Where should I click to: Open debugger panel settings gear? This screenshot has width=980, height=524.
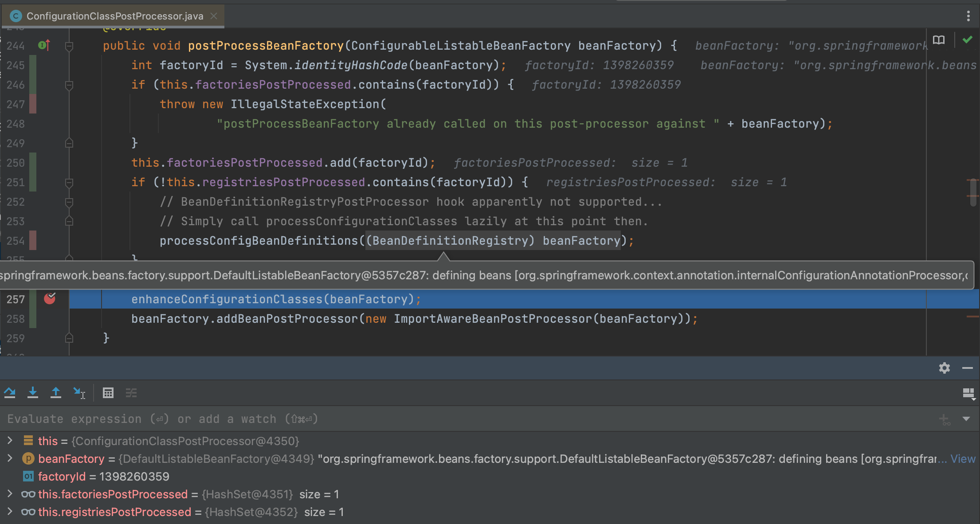tap(944, 368)
